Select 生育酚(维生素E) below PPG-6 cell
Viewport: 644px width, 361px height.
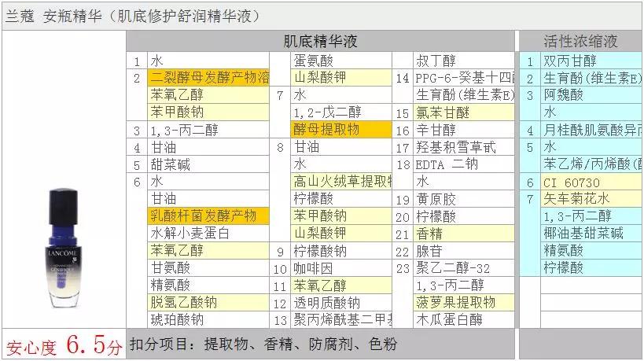[464, 95]
